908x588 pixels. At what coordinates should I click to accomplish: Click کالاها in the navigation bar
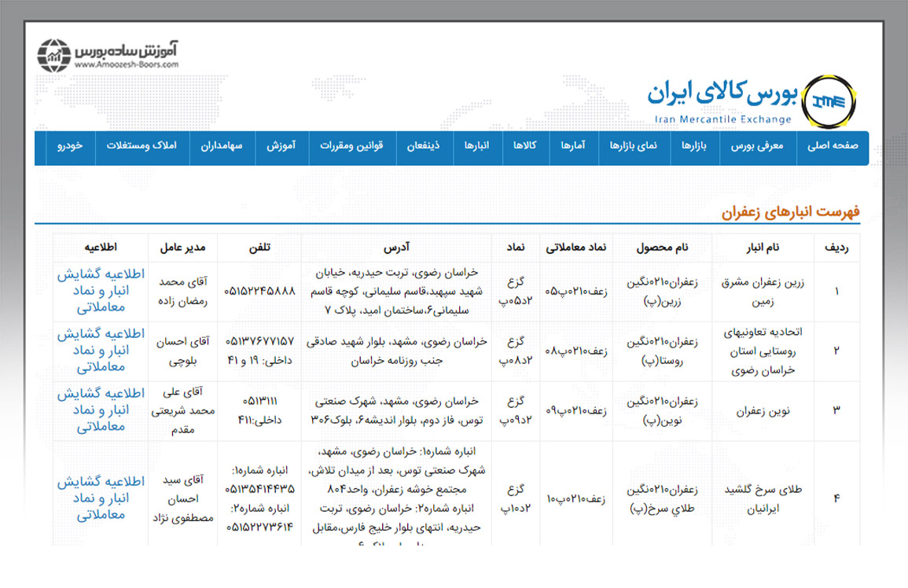(524, 147)
